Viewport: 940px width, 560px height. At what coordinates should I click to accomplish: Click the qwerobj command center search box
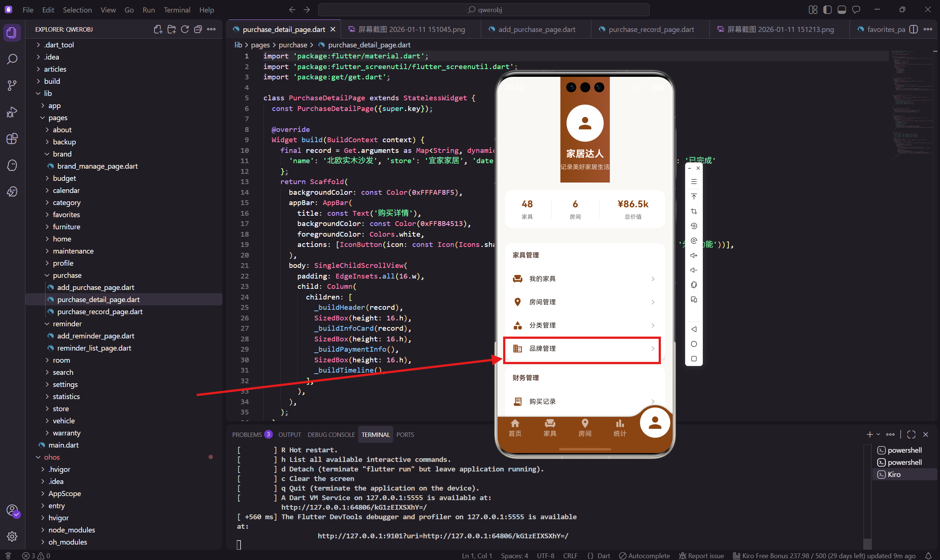point(484,10)
